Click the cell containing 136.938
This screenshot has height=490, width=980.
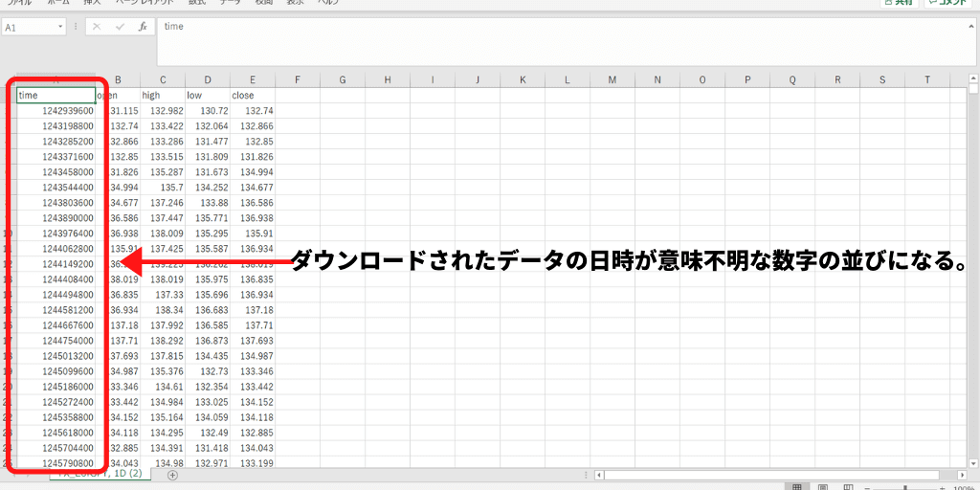tap(253, 218)
